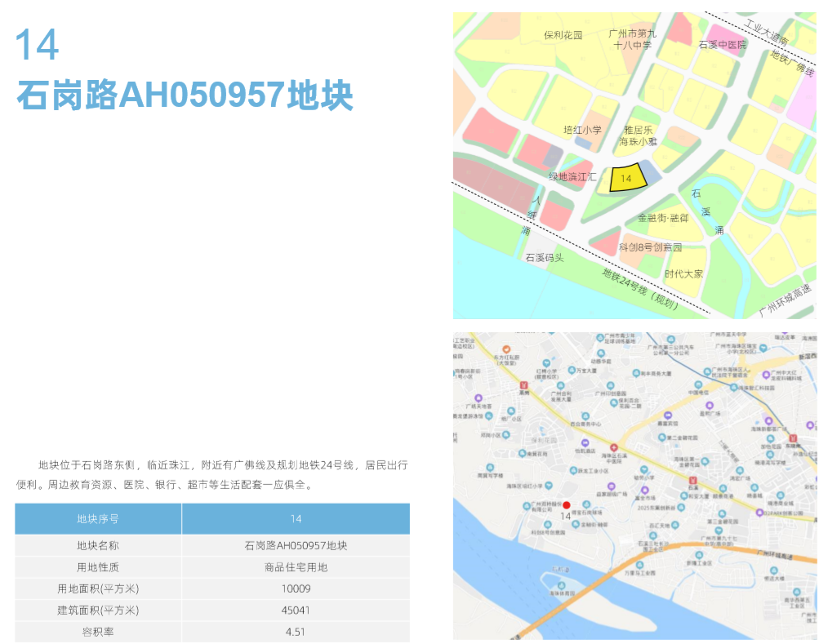This screenshot has width=828, height=644.
Task: Click the 保利花园 label on the zoning map
Action: (x=563, y=35)
